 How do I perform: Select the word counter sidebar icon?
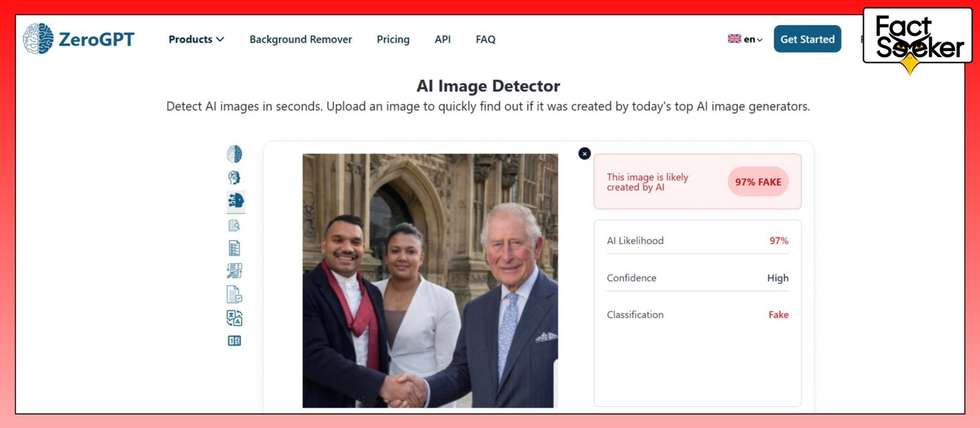pos(235,341)
